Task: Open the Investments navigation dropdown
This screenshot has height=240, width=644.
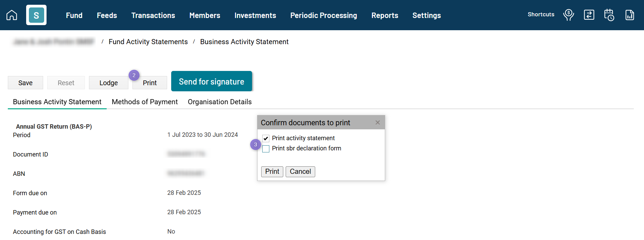Action: coord(255,15)
